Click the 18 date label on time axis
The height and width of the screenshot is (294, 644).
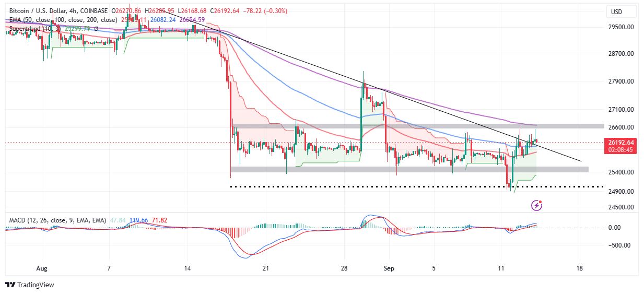point(579,268)
